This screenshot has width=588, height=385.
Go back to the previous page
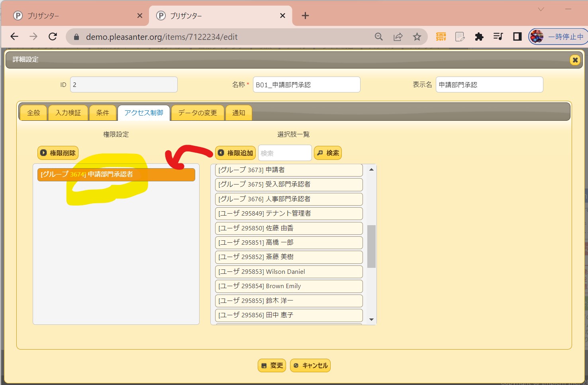point(14,37)
